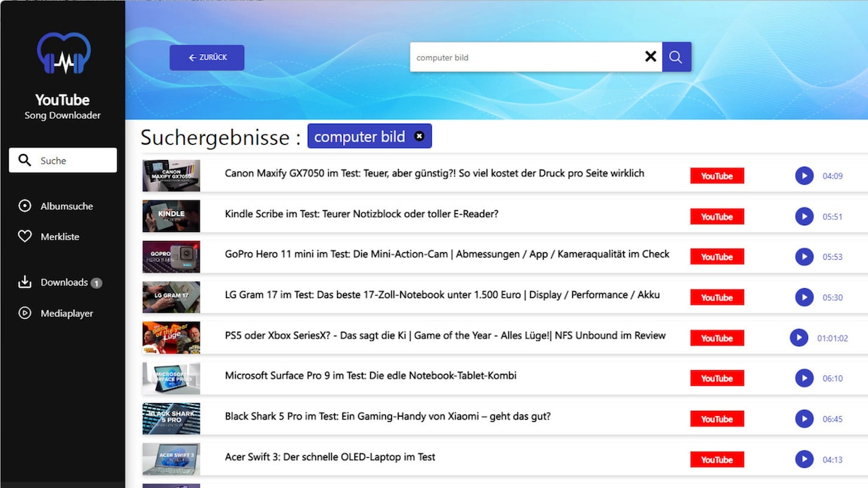868x488 pixels.
Task: Click YouTube button for Microsoft Surface Pro 9
Action: [x=716, y=378]
